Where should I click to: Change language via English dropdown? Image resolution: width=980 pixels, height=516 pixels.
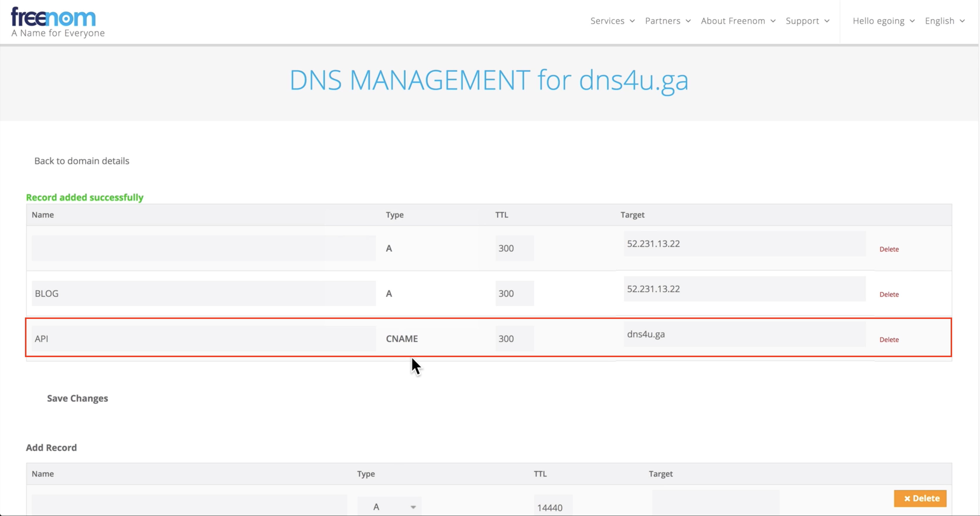944,21
